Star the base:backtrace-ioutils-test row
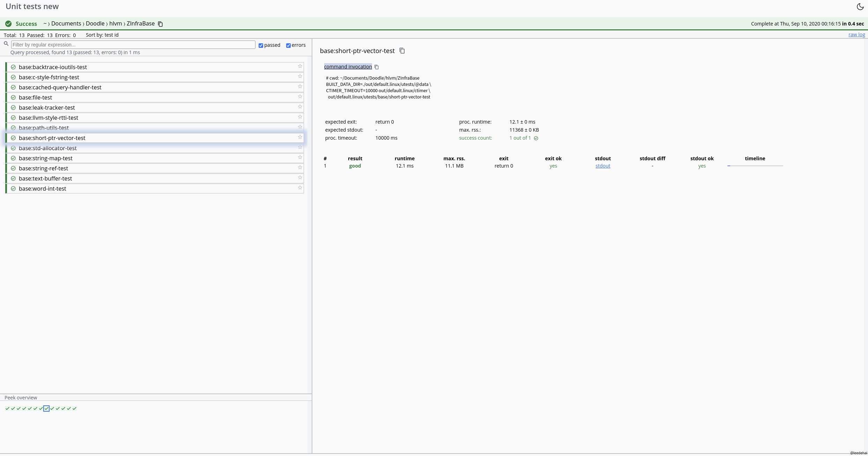This screenshot has height=456, width=868. pos(300,66)
